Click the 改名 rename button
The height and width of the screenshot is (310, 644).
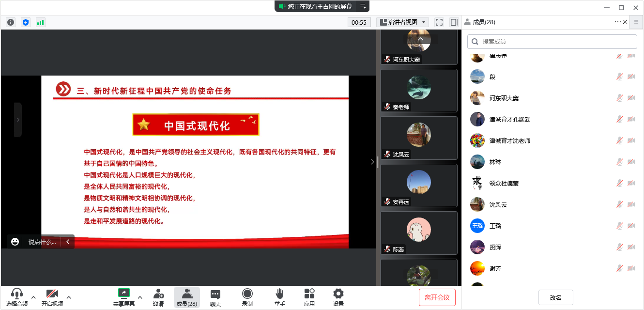click(556, 297)
